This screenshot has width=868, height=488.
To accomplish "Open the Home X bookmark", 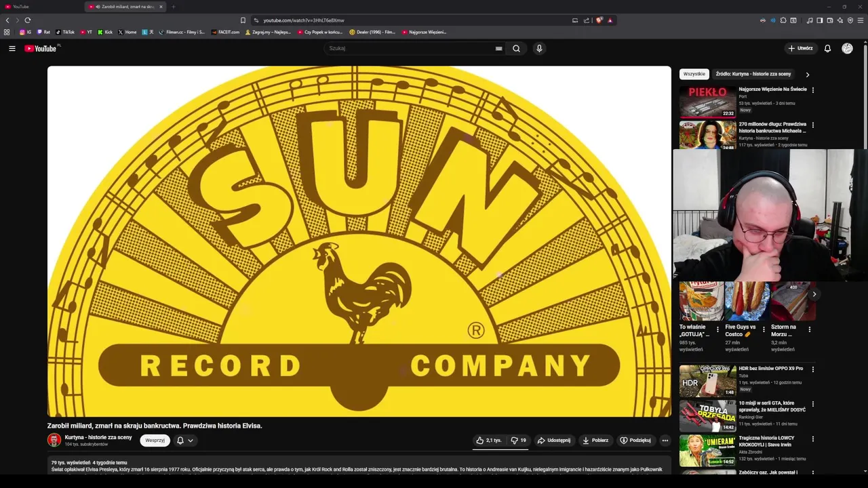I will pos(127,32).
